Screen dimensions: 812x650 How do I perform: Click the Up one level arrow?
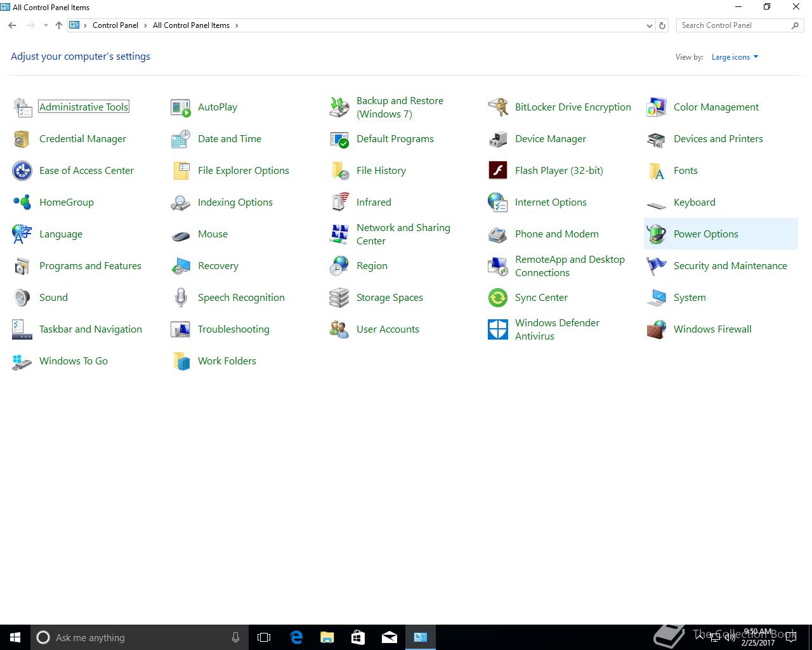click(59, 25)
